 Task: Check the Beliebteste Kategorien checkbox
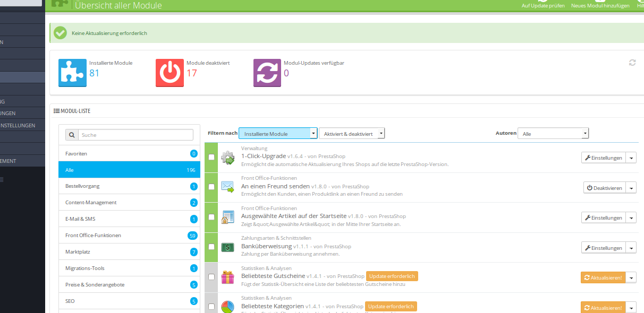[x=211, y=307]
